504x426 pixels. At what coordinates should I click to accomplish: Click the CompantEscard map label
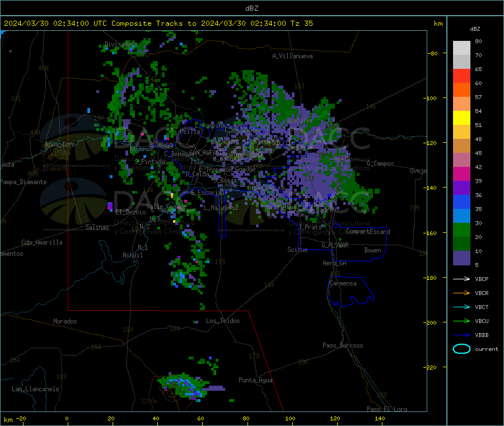click(x=368, y=232)
